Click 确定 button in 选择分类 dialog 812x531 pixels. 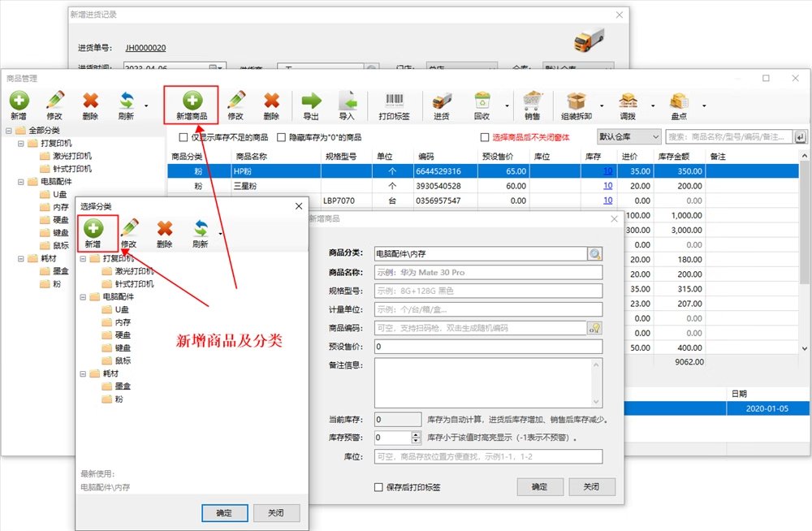coord(224,513)
